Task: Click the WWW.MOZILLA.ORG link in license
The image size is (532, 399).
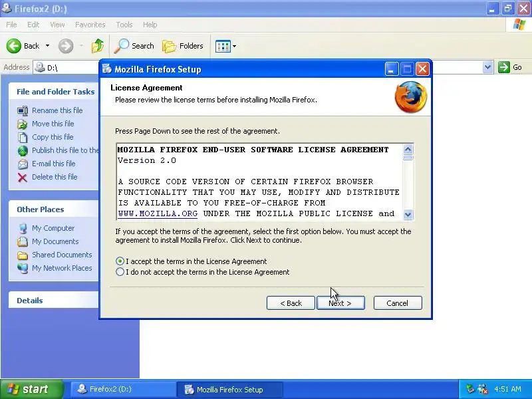Action: click(158, 213)
